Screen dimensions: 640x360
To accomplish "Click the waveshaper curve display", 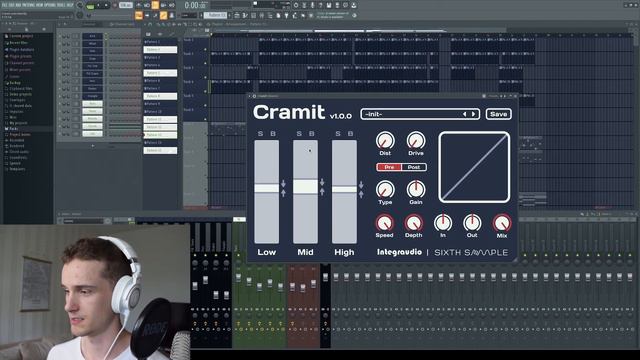I will pyautogui.click(x=474, y=167).
